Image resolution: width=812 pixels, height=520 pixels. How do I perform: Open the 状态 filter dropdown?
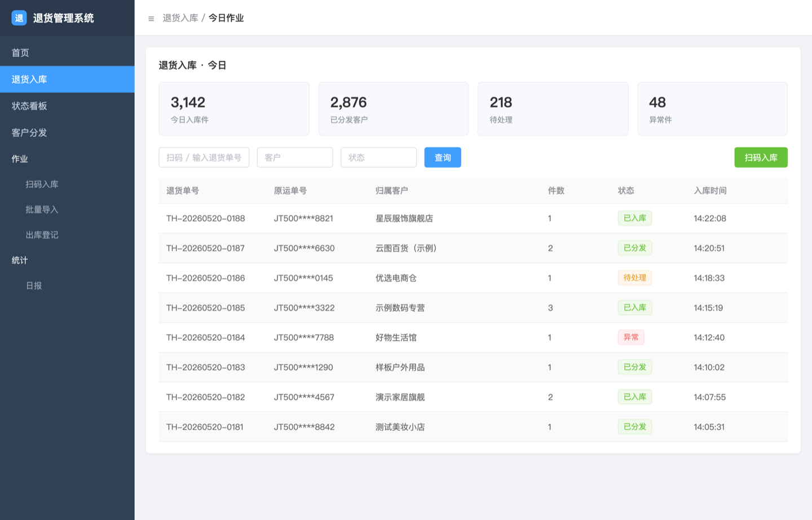[x=378, y=157]
